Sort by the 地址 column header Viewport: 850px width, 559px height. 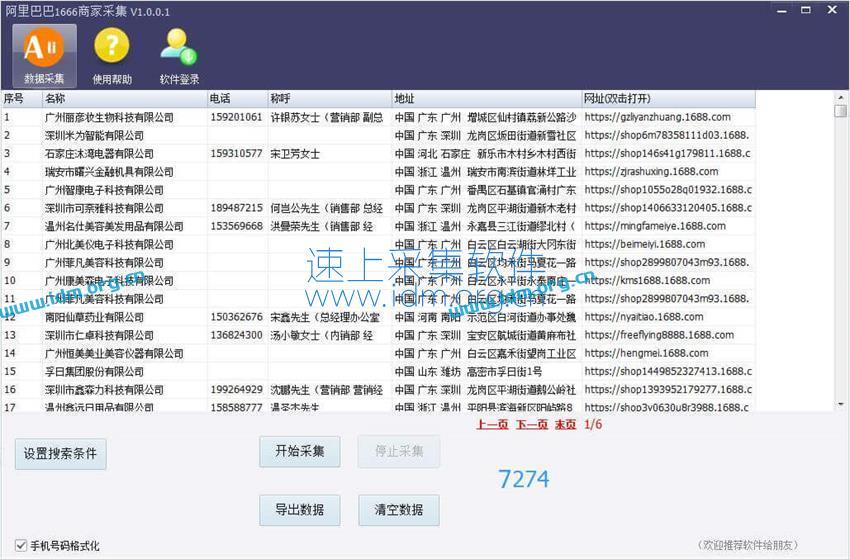click(x=486, y=99)
